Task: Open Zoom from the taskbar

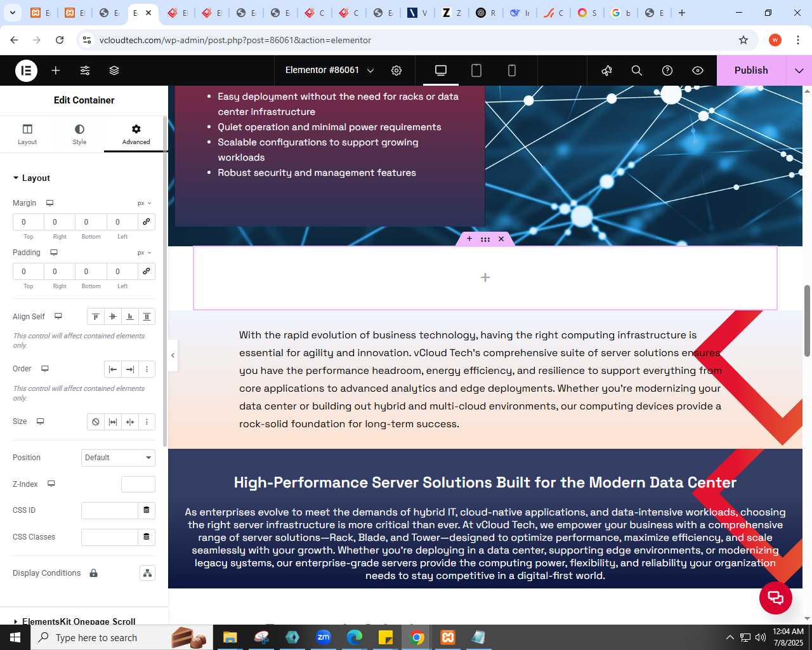Action: coord(324,637)
